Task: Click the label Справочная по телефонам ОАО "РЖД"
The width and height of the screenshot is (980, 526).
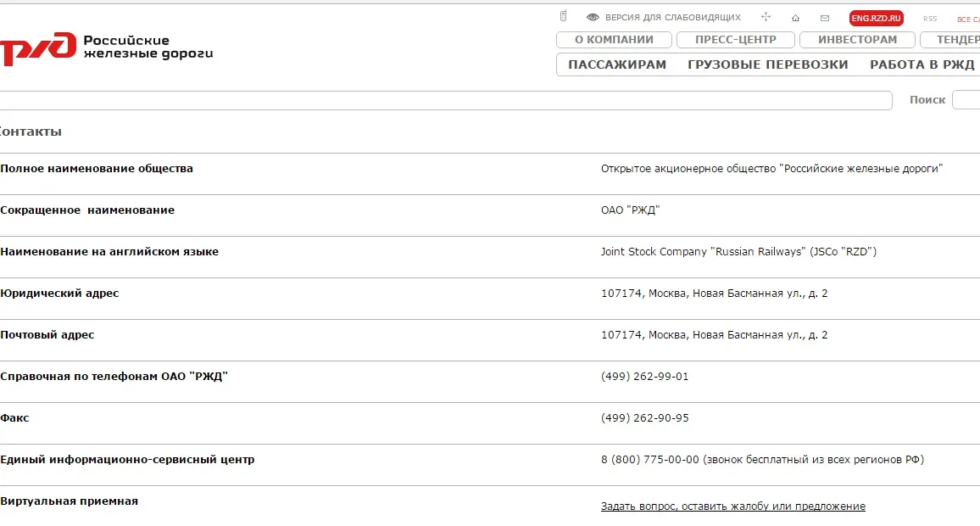Action: click(x=114, y=376)
